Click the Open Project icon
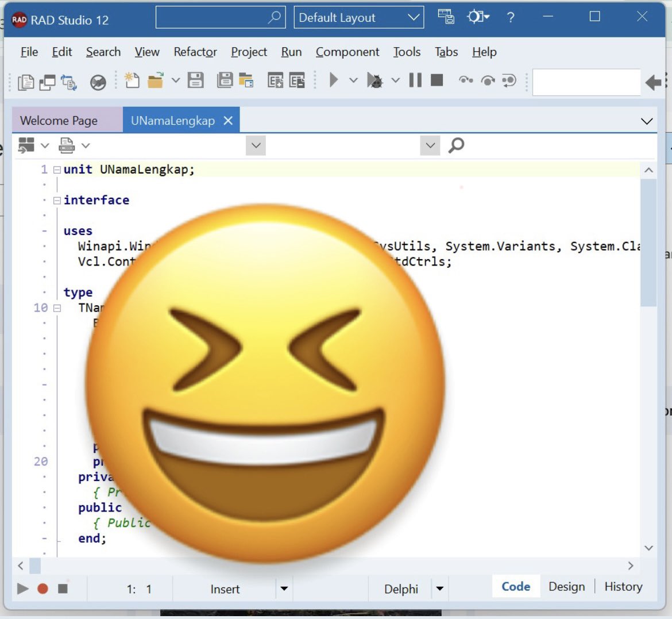This screenshot has height=619, width=672. [246, 80]
